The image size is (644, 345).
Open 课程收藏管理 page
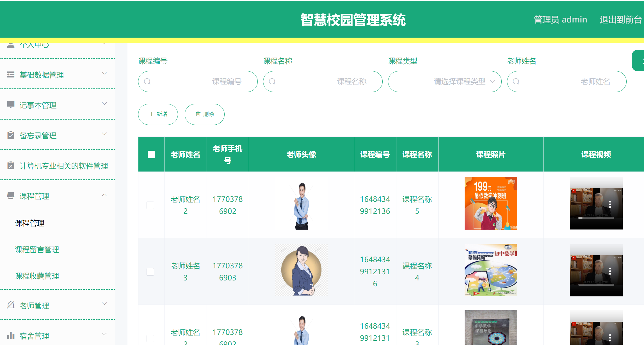[x=36, y=276]
